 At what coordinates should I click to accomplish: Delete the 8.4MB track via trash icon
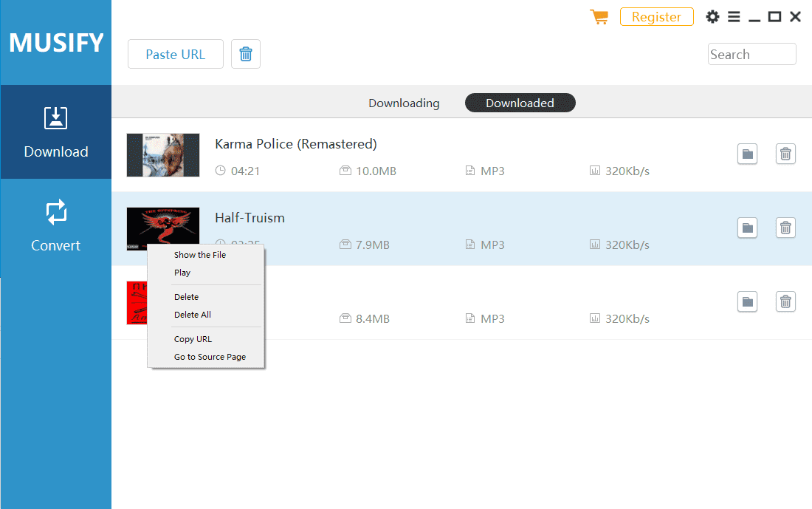pyautogui.click(x=785, y=301)
